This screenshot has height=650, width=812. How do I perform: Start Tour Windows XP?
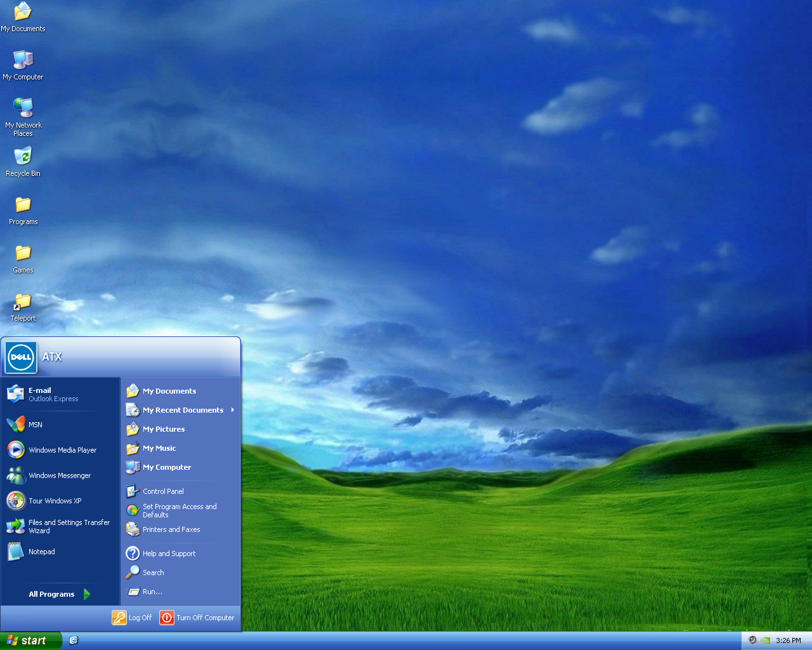60,501
